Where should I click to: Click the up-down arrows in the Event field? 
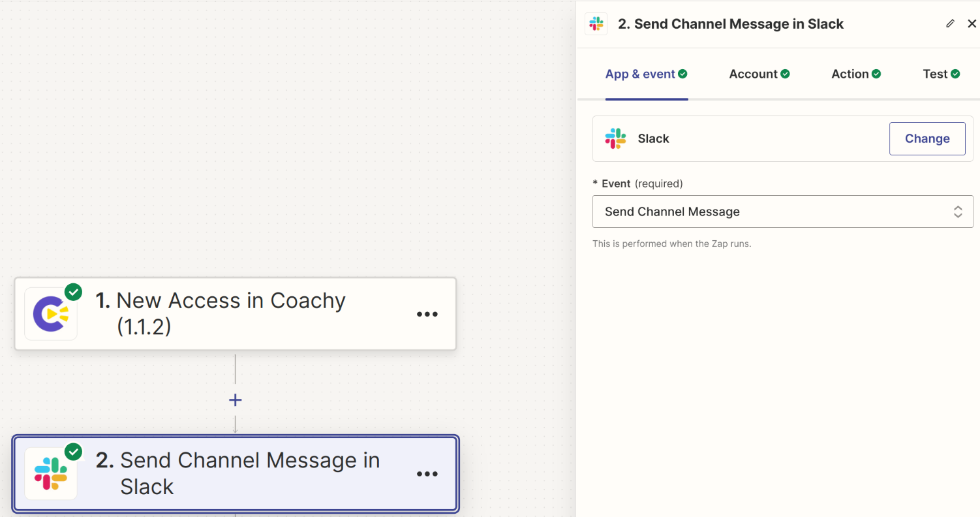coord(958,211)
